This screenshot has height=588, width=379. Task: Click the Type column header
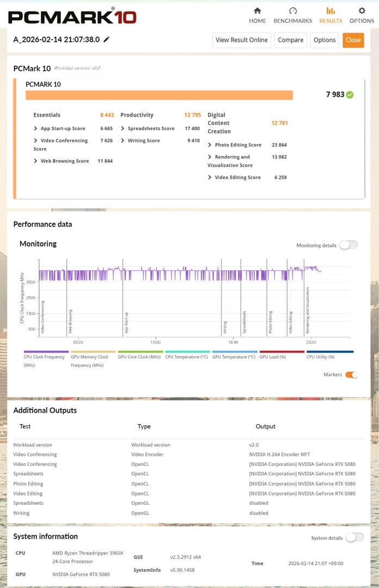coord(144,426)
